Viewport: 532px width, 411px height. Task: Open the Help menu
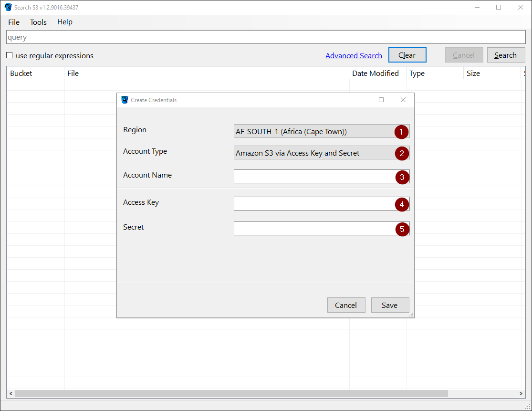click(x=65, y=22)
